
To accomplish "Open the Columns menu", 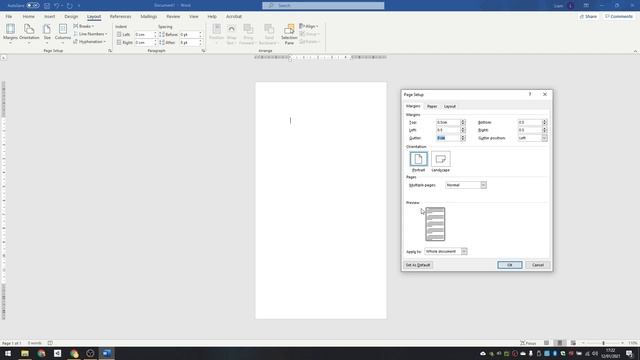I will coord(63,33).
